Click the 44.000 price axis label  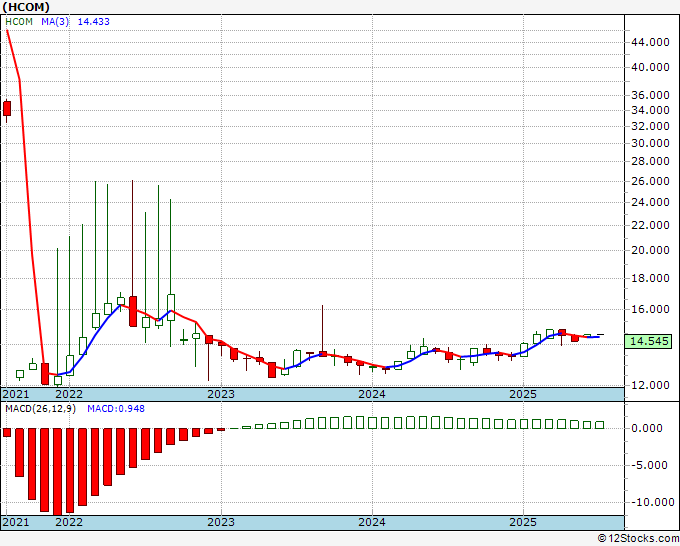[x=650, y=42]
